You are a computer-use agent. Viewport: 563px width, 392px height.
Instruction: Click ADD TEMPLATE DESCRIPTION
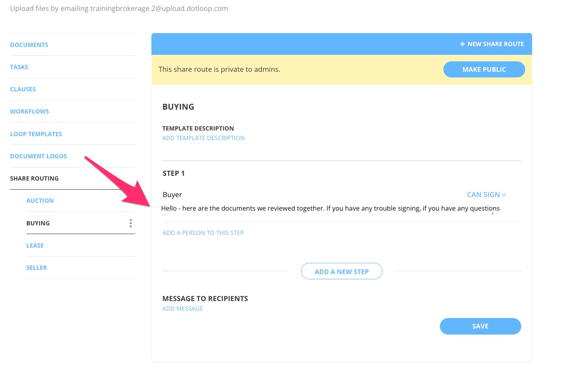pos(203,137)
